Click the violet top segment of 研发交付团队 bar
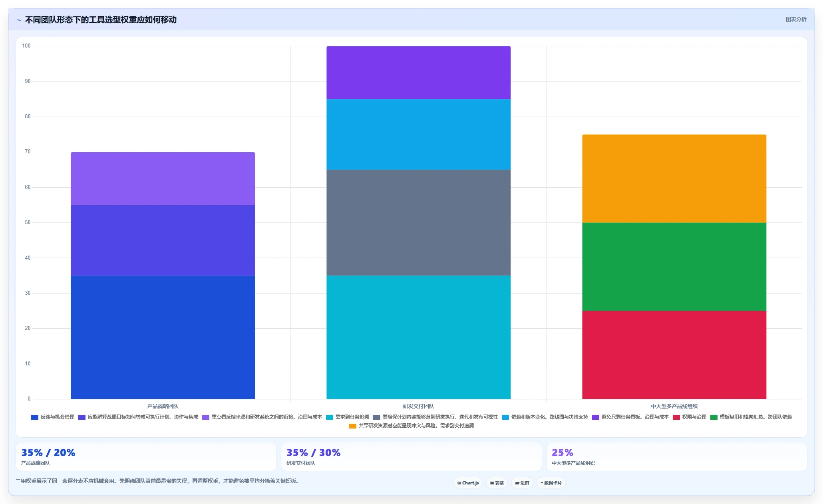 click(418, 73)
